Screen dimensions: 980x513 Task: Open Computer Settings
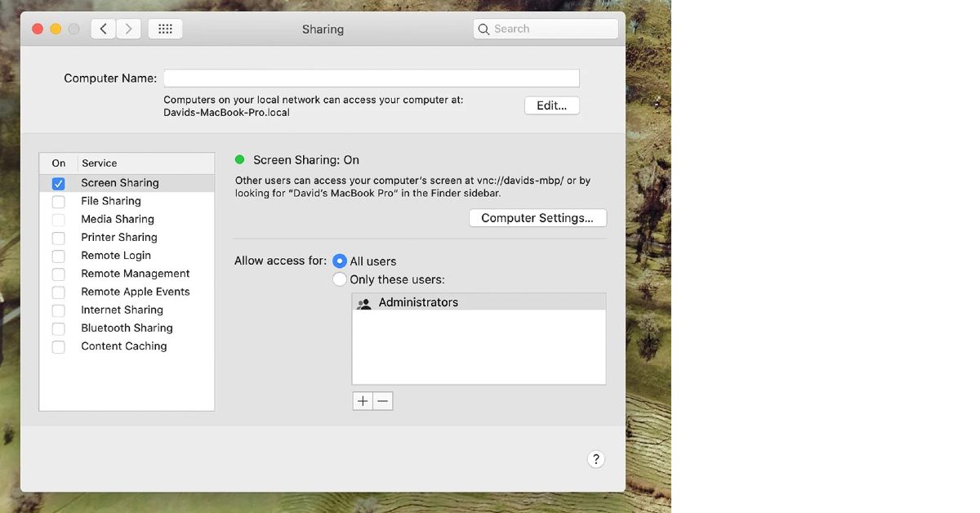537,217
